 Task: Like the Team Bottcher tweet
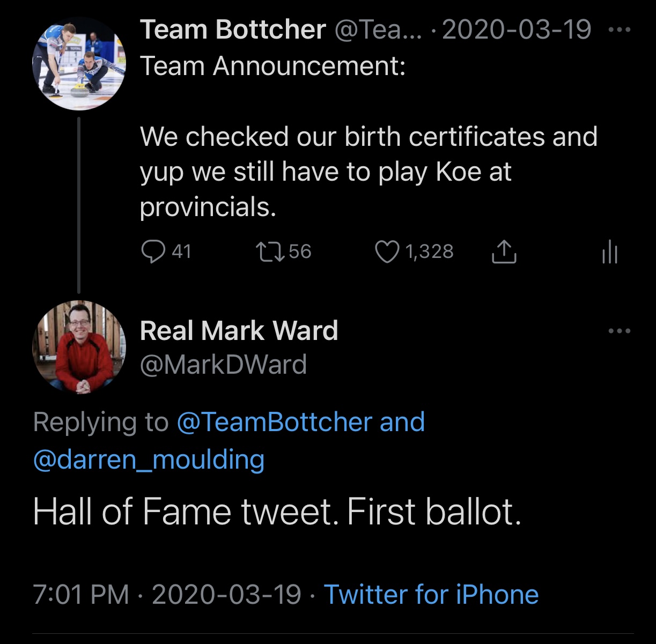387,252
